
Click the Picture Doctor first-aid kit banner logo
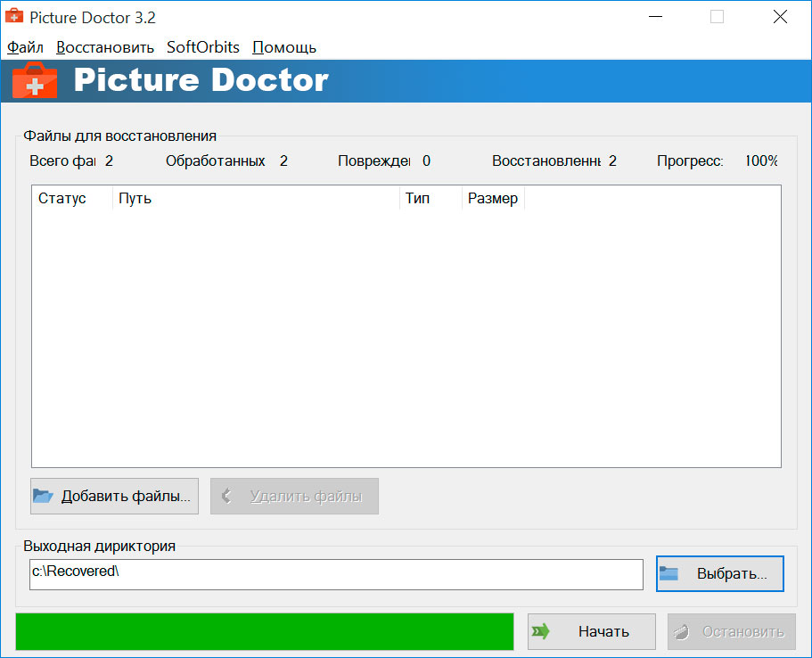point(35,80)
